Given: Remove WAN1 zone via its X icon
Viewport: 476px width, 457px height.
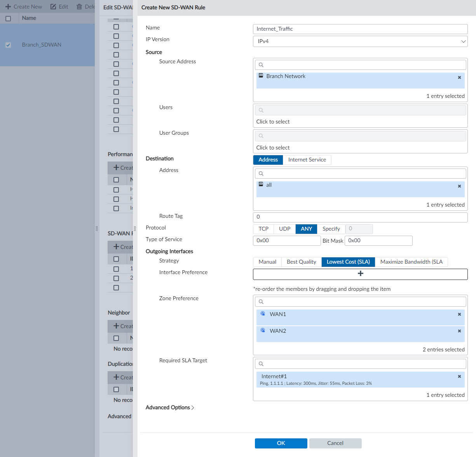Looking at the screenshot, I should 459,314.
